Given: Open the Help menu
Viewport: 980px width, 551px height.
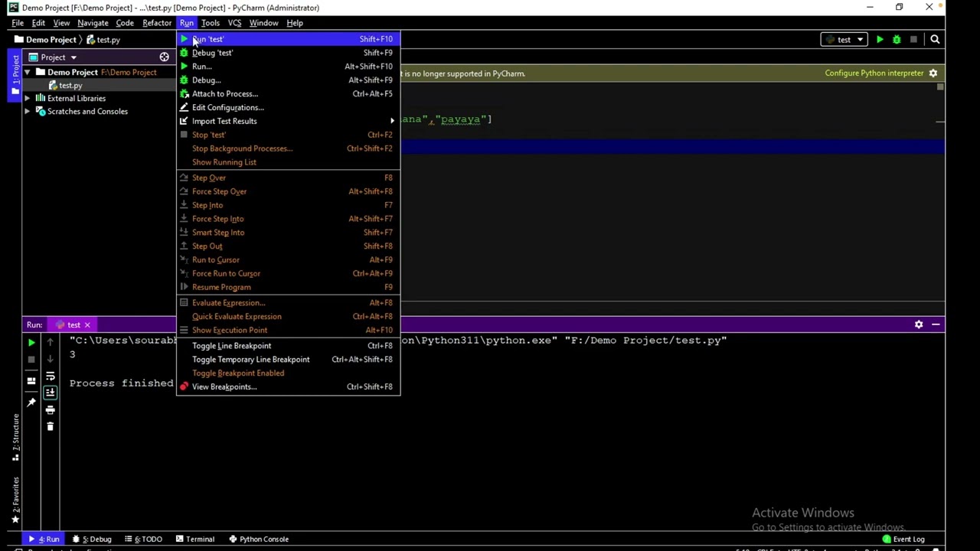Looking at the screenshot, I should click(295, 23).
